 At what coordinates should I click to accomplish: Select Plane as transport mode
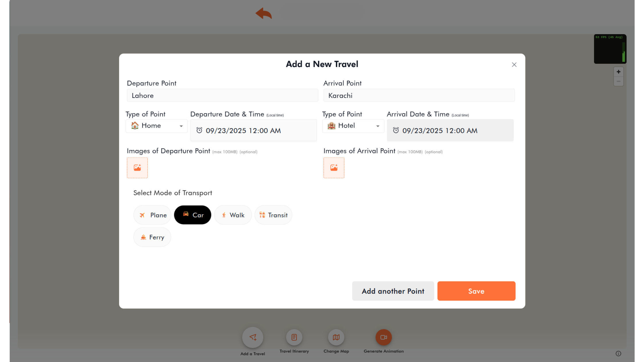152,215
